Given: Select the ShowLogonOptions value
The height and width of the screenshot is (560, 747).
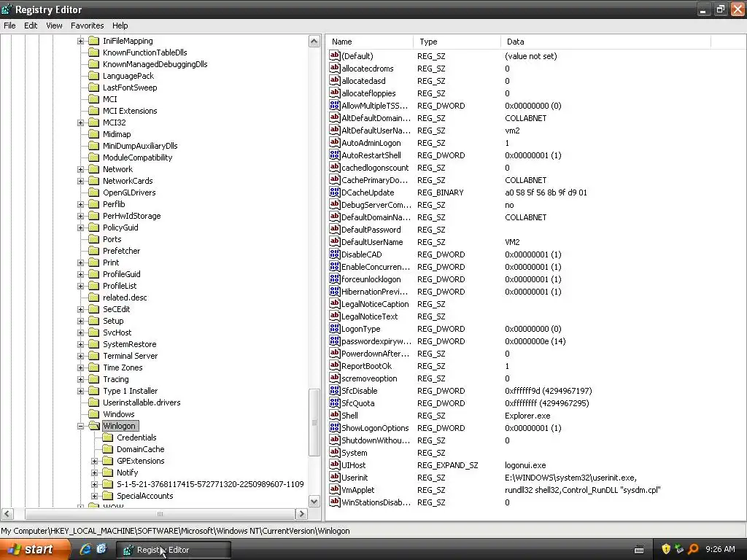Looking at the screenshot, I should (x=375, y=427).
